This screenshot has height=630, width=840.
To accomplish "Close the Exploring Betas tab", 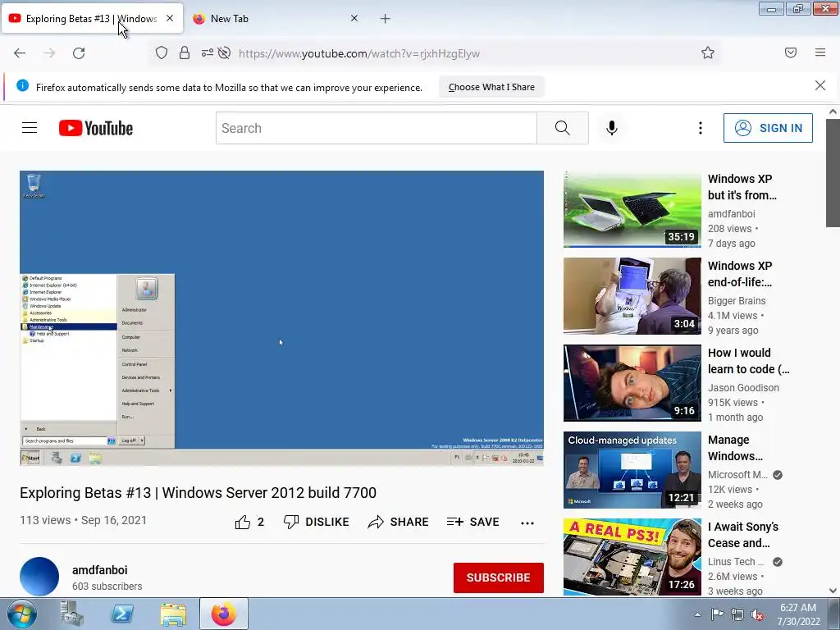I will (x=170, y=18).
